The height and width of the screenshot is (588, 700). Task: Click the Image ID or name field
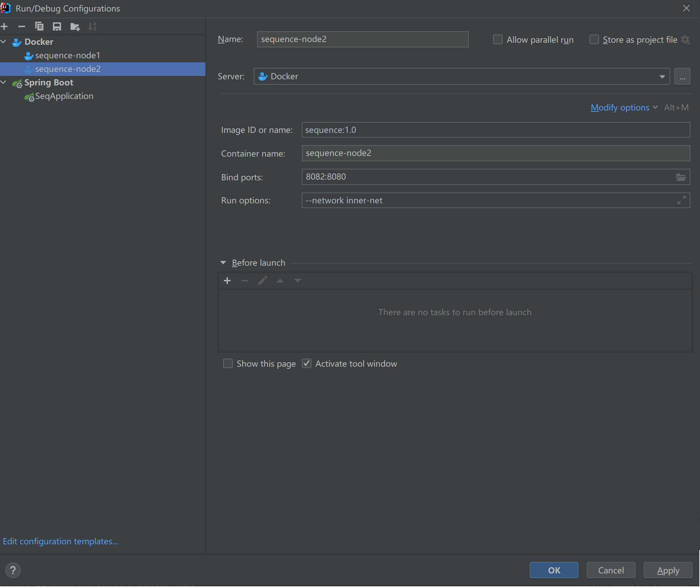(495, 130)
